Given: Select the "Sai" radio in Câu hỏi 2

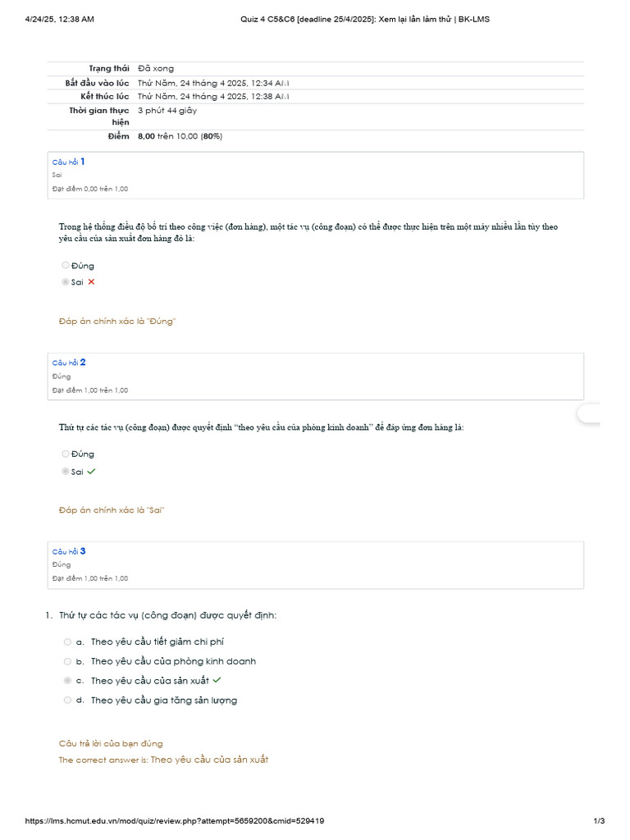Looking at the screenshot, I should (x=66, y=472).
